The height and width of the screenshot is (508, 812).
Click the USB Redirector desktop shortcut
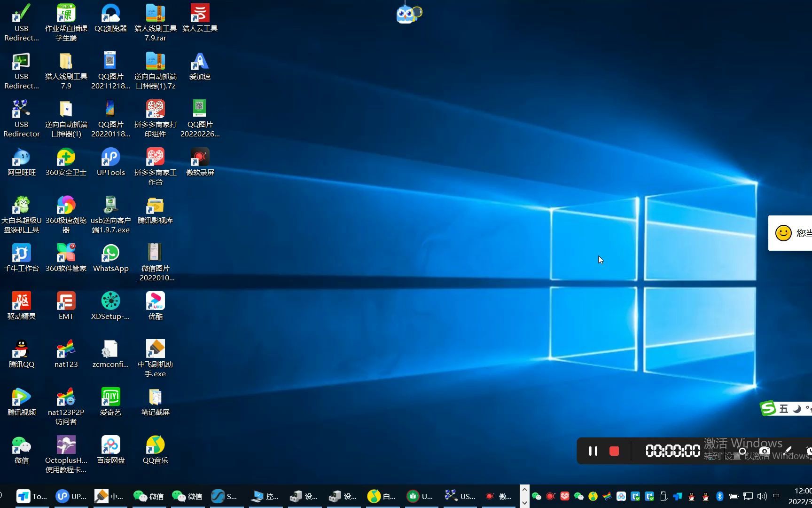(21, 119)
